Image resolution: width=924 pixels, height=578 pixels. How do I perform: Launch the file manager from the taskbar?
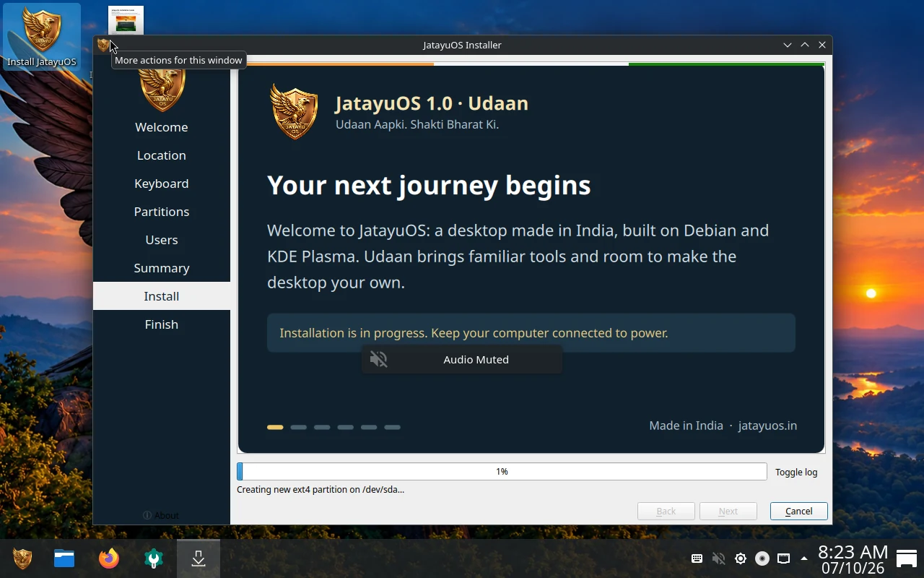[x=64, y=558]
